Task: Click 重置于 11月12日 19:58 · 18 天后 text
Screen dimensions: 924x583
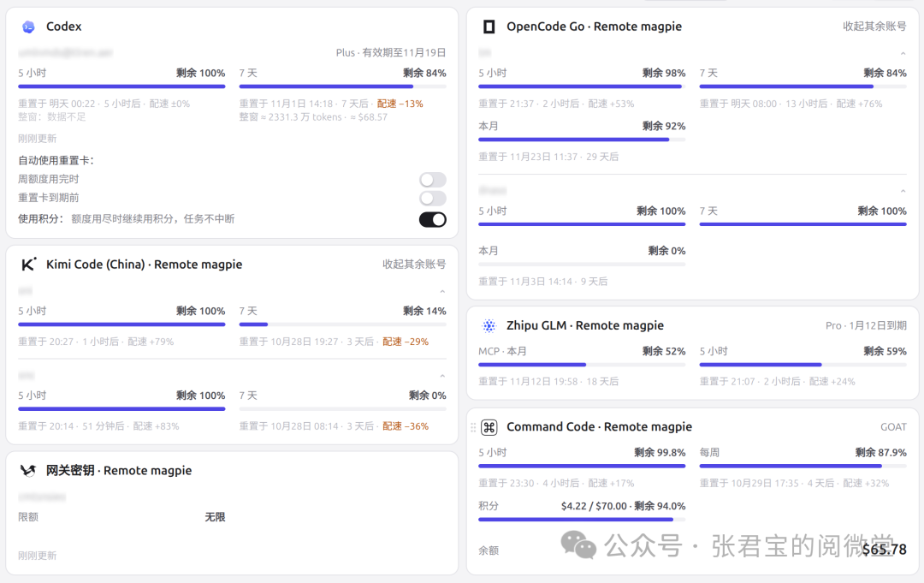Action: (x=548, y=382)
